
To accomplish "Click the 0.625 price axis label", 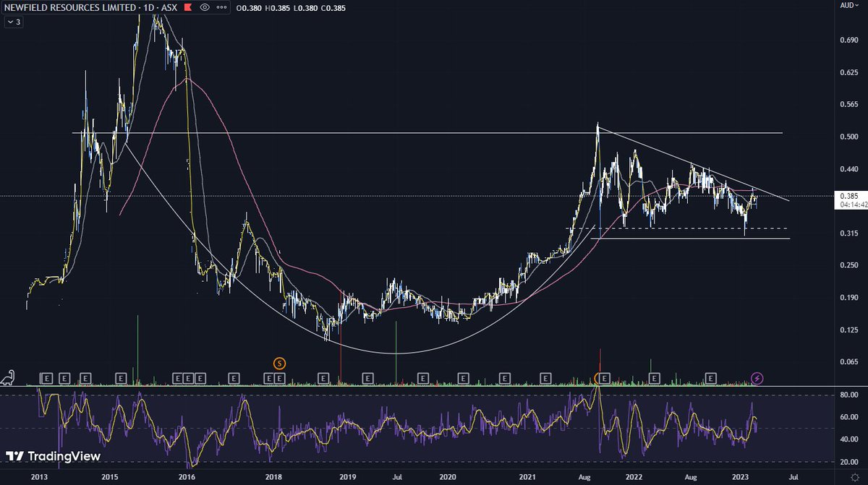I will [848, 72].
